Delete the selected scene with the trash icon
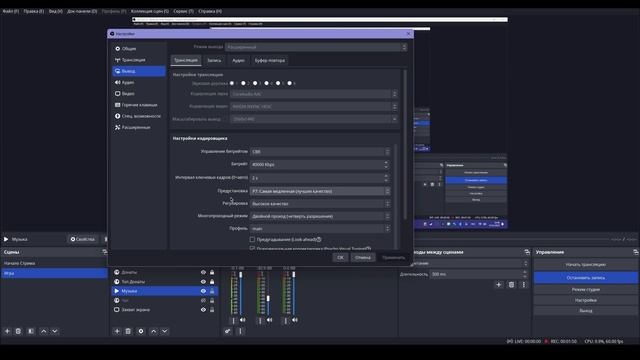640x360 pixels. coord(18,331)
